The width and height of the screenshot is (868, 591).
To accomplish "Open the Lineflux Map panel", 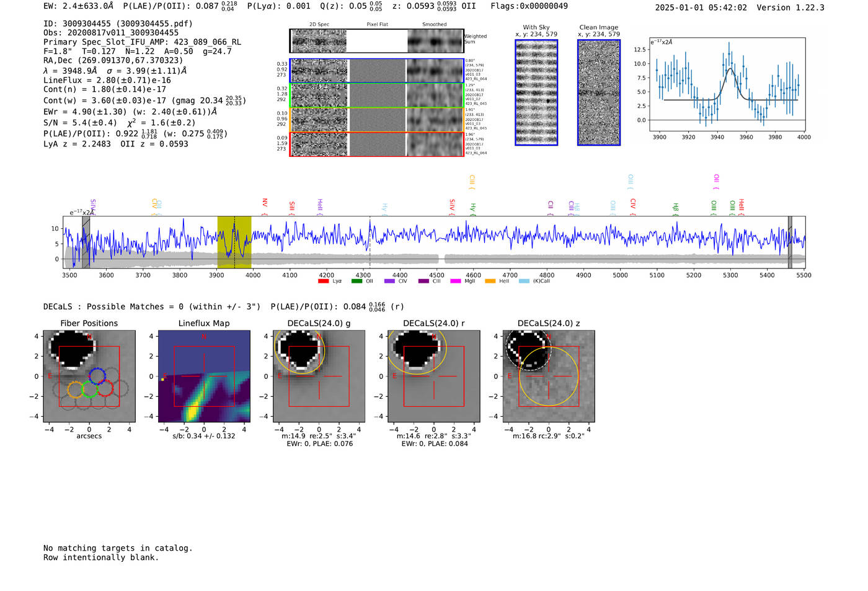I will coord(204,376).
